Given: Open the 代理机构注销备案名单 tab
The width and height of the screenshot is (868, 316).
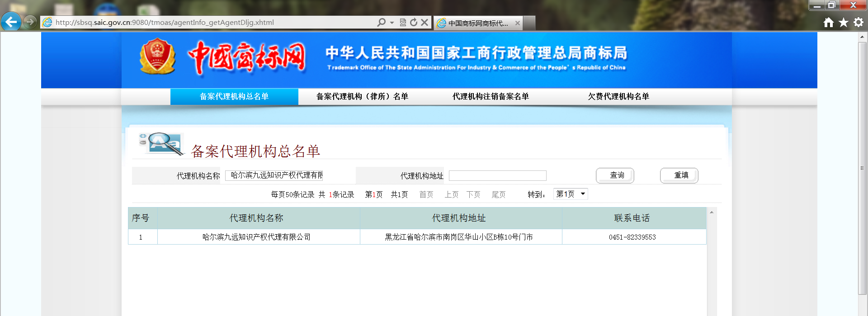Looking at the screenshot, I should (491, 96).
